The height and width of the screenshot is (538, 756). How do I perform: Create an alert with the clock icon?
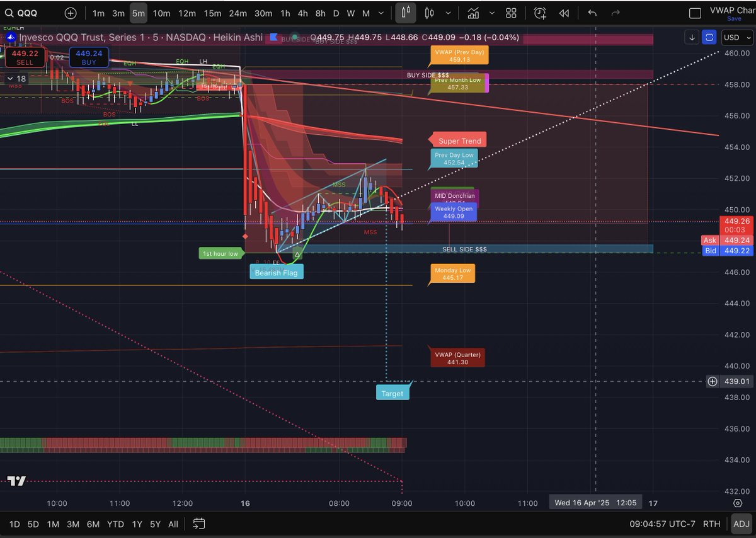tap(540, 13)
